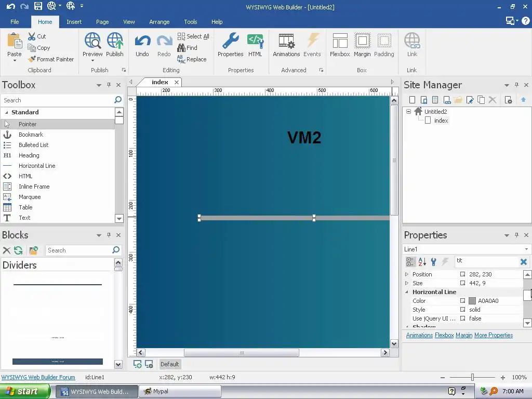
Task: Copy the selection with Copy button
Action: [38, 48]
